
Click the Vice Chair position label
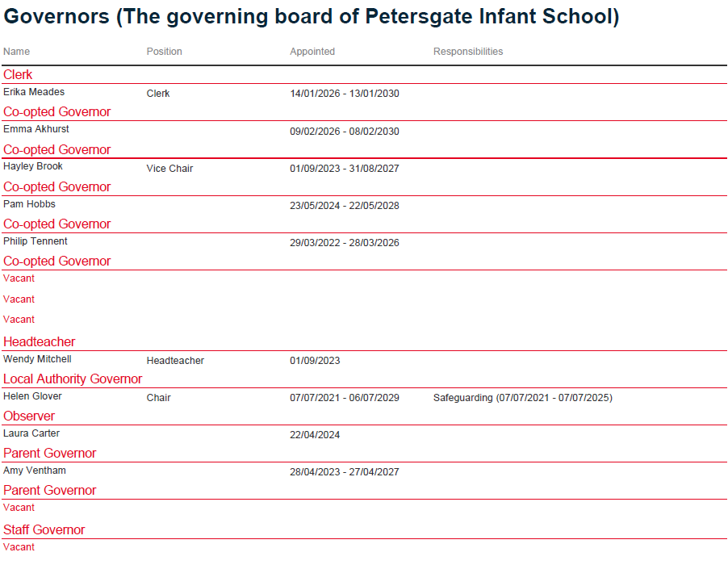pyautogui.click(x=169, y=169)
